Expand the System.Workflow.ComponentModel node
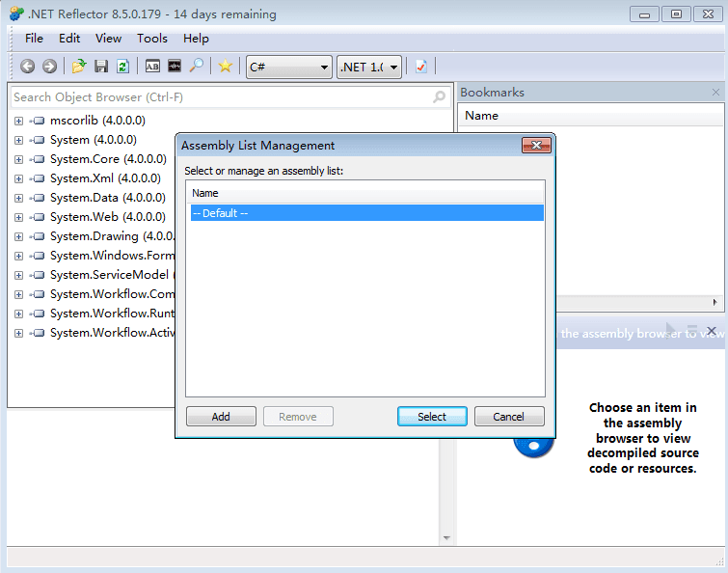This screenshot has height=573, width=728. pos(18,294)
